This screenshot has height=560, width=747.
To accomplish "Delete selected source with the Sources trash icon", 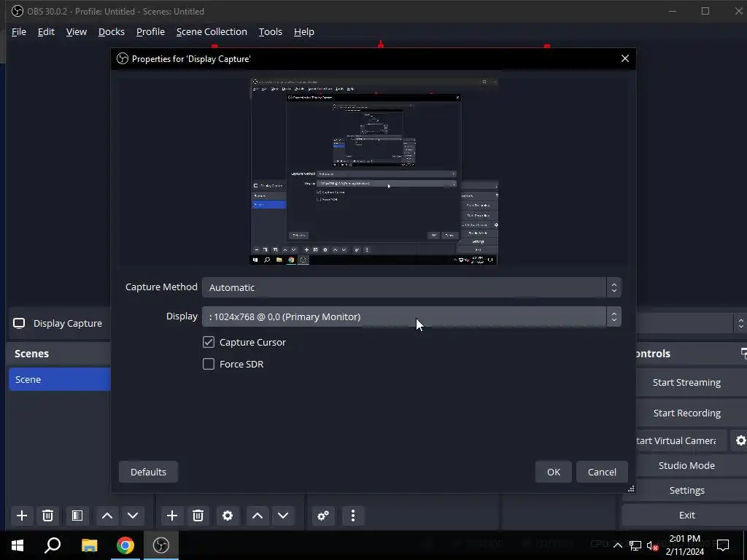I will [198, 516].
